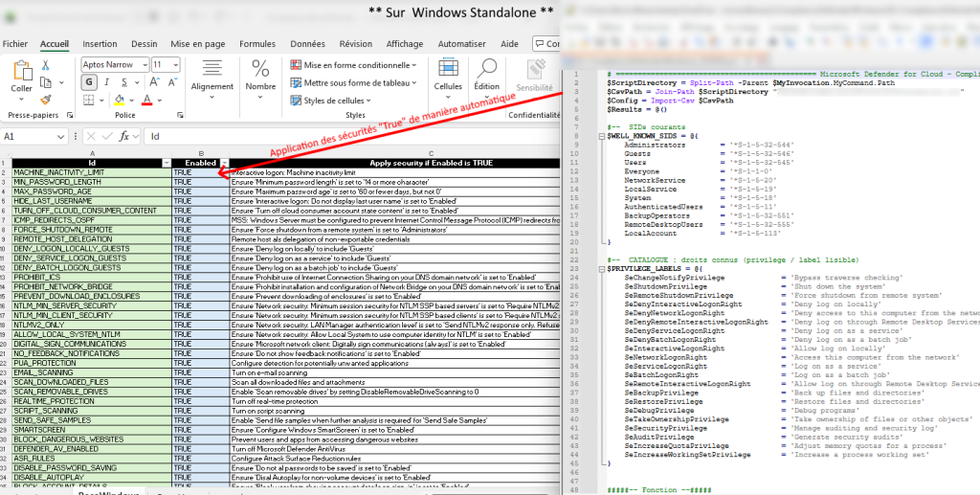
Task: Click the formula bar showing Id
Action: (x=352, y=136)
